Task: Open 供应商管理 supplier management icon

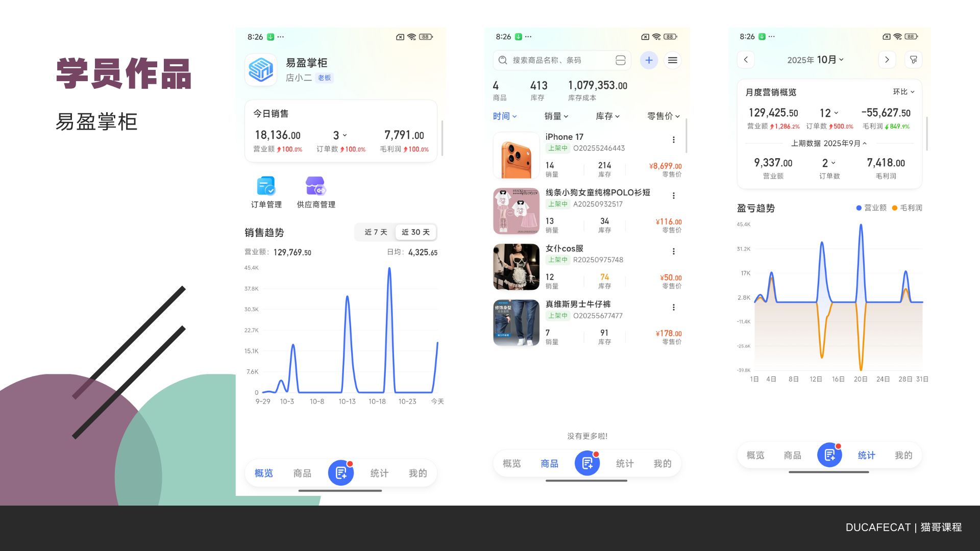Action: click(315, 186)
